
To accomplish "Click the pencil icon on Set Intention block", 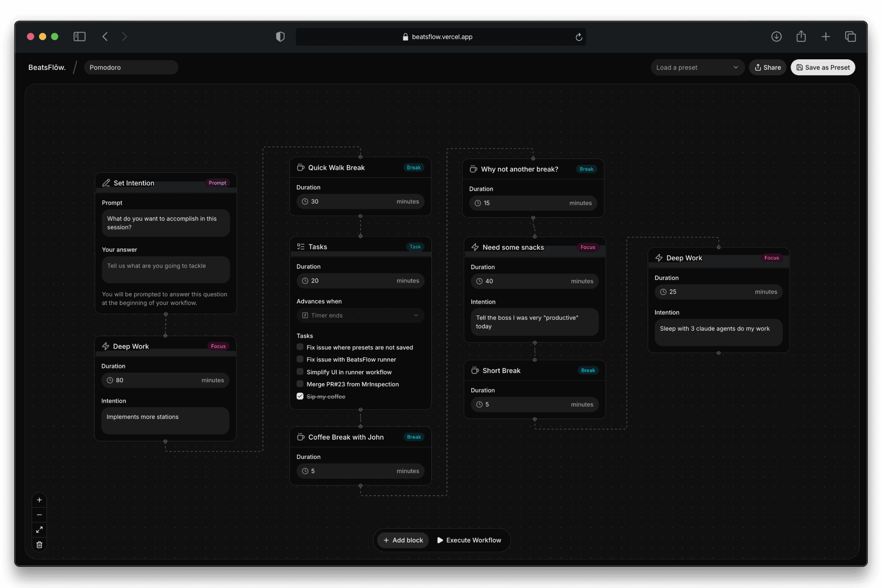I will point(106,183).
